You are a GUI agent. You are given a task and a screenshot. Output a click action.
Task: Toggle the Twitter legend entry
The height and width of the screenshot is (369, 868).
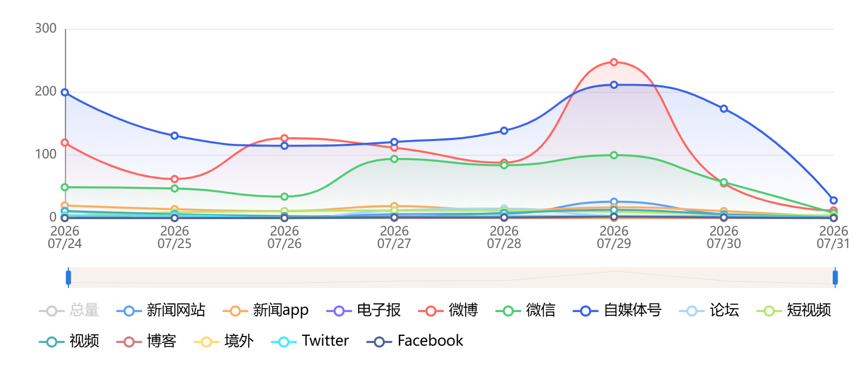point(310,341)
